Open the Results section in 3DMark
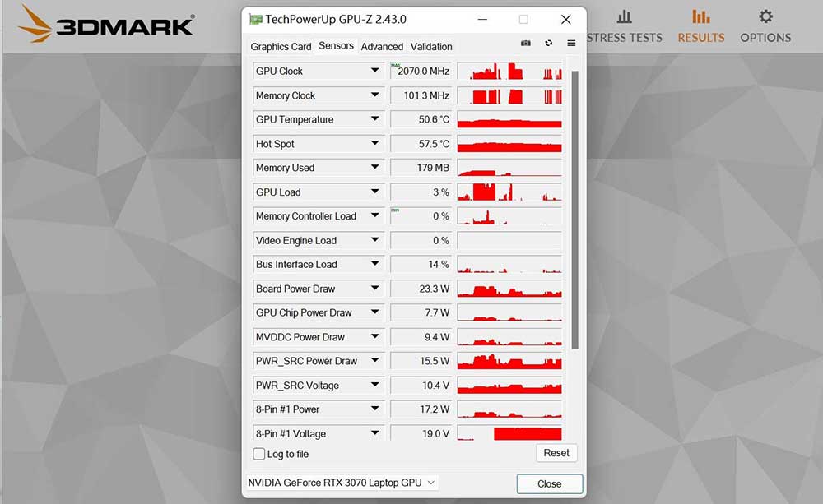 pos(700,25)
